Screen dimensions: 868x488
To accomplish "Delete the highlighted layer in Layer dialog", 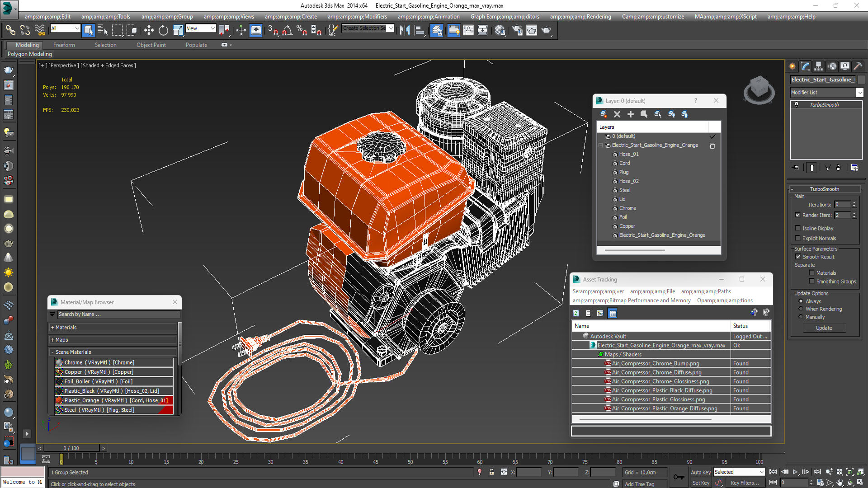I will [617, 114].
